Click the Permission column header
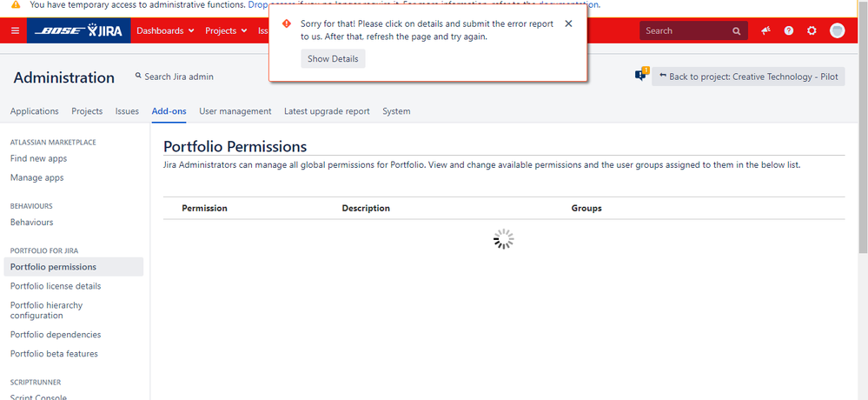Image resolution: width=868 pixels, height=400 pixels. [x=204, y=209]
